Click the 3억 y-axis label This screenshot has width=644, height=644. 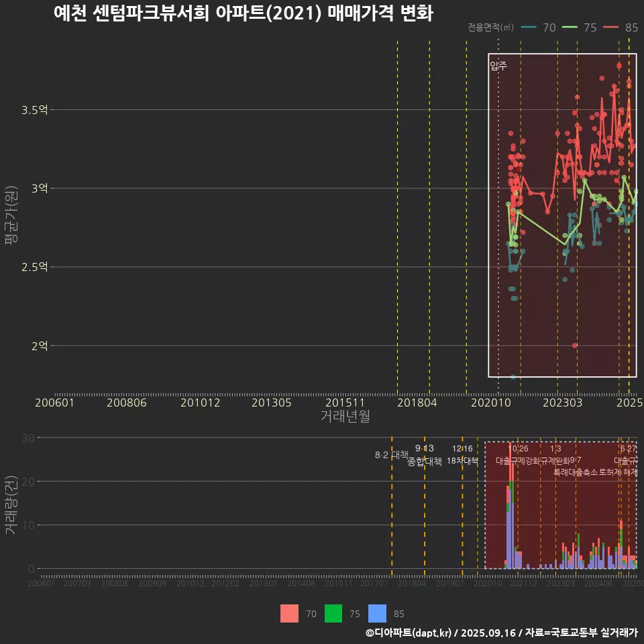pyautogui.click(x=40, y=188)
